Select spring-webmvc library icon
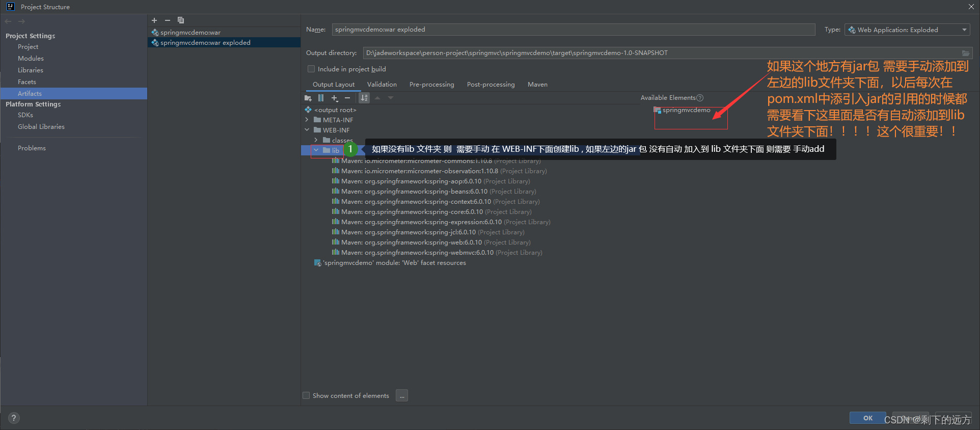980x430 pixels. [x=336, y=252]
